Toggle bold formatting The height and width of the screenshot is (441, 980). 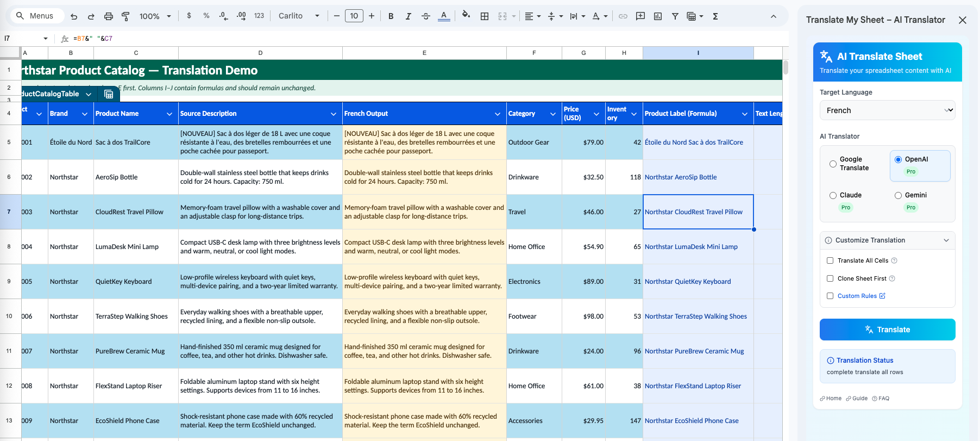[391, 16]
